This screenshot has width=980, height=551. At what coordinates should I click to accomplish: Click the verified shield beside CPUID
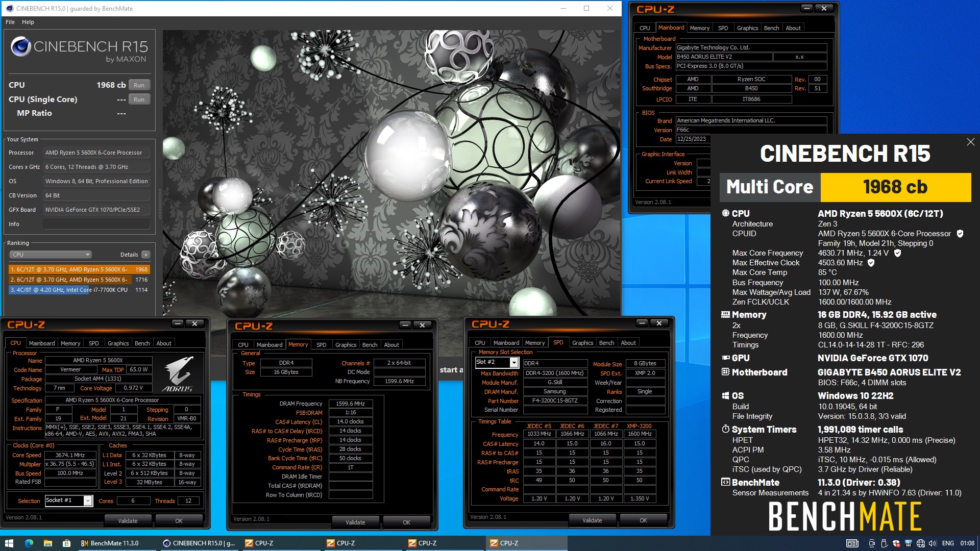pyautogui.click(x=960, y=234)
